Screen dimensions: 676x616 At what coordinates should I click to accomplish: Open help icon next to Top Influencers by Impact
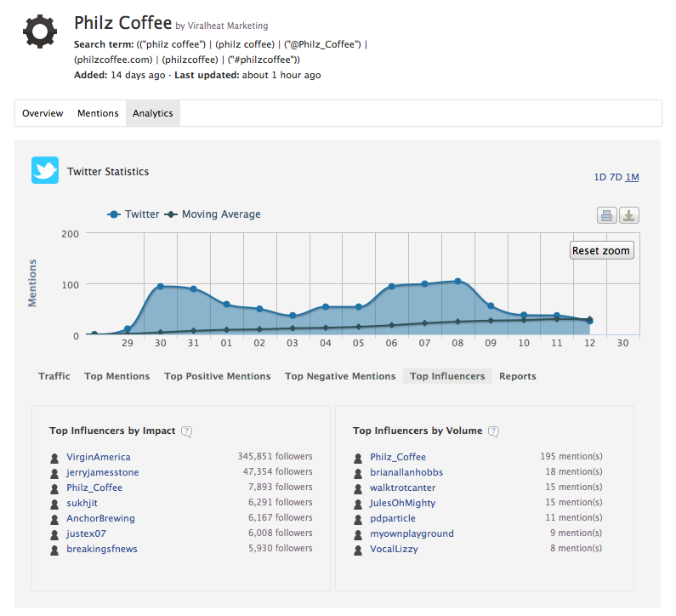187,431
